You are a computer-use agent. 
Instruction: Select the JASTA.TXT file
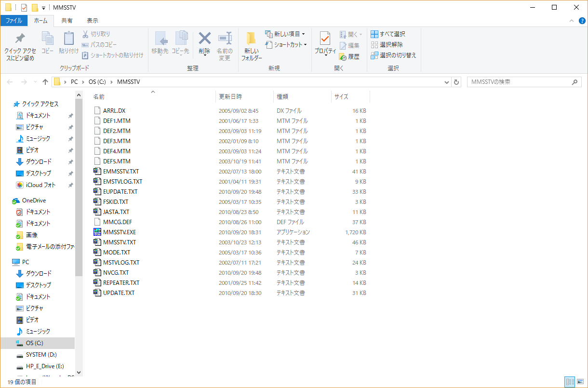click(x=116, y=212)
